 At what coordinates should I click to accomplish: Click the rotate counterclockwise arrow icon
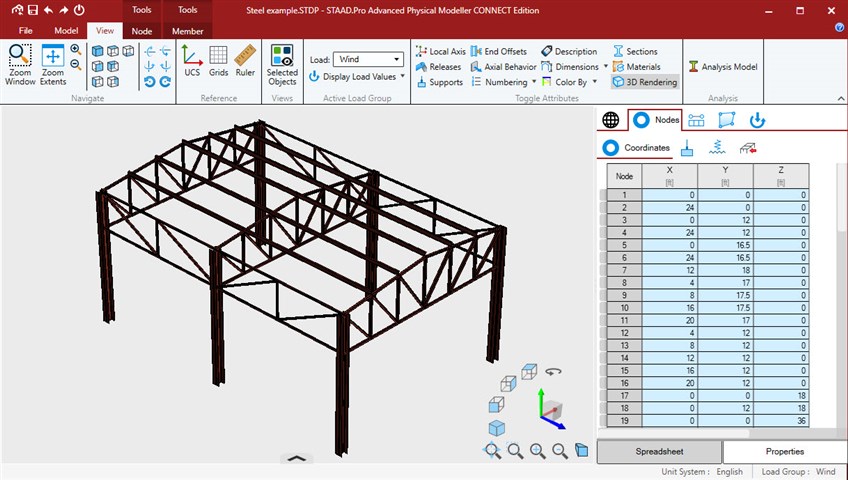coord(150,82)
